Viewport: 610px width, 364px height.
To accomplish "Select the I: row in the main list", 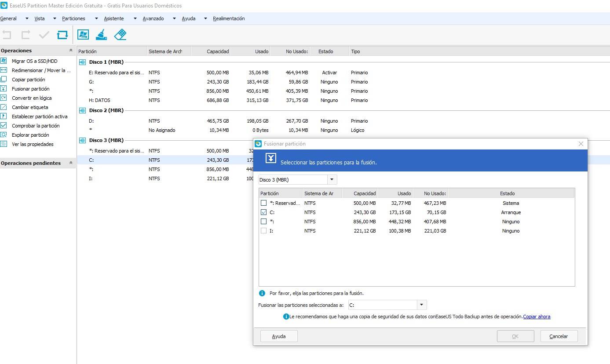I will coord(165,178).
